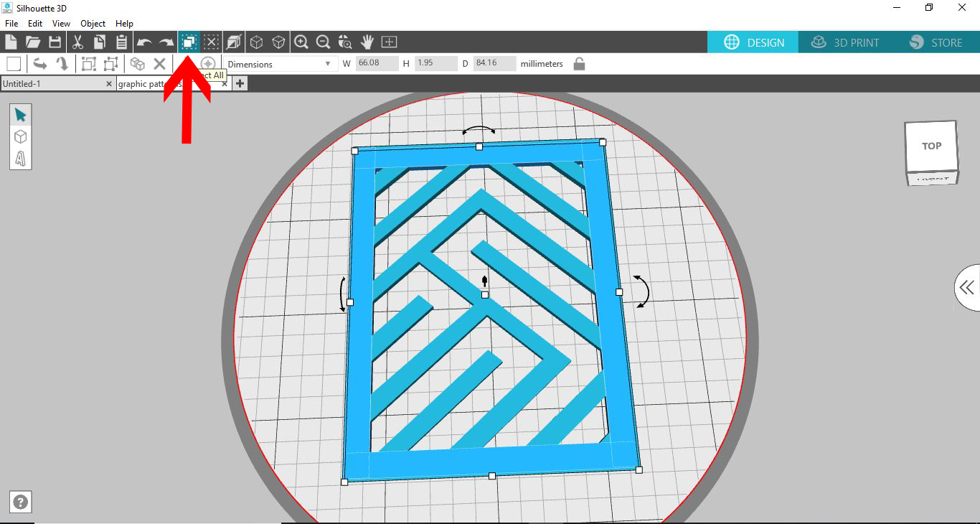
Task: Ungroup the selected objects icon
Action: point(111,64)
